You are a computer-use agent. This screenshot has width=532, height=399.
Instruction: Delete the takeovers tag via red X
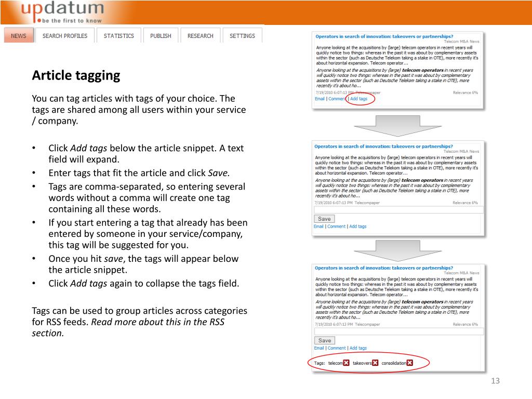click(x=375, y=363)
